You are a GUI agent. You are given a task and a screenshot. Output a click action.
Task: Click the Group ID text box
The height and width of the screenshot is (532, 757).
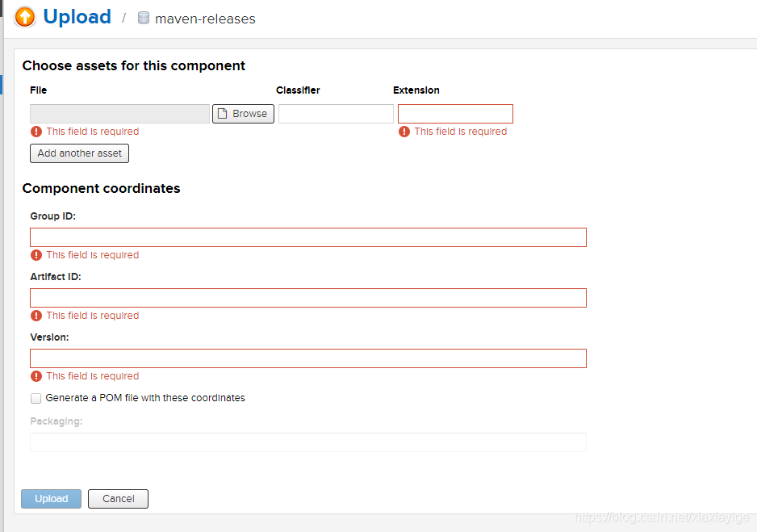coord(308,237)
